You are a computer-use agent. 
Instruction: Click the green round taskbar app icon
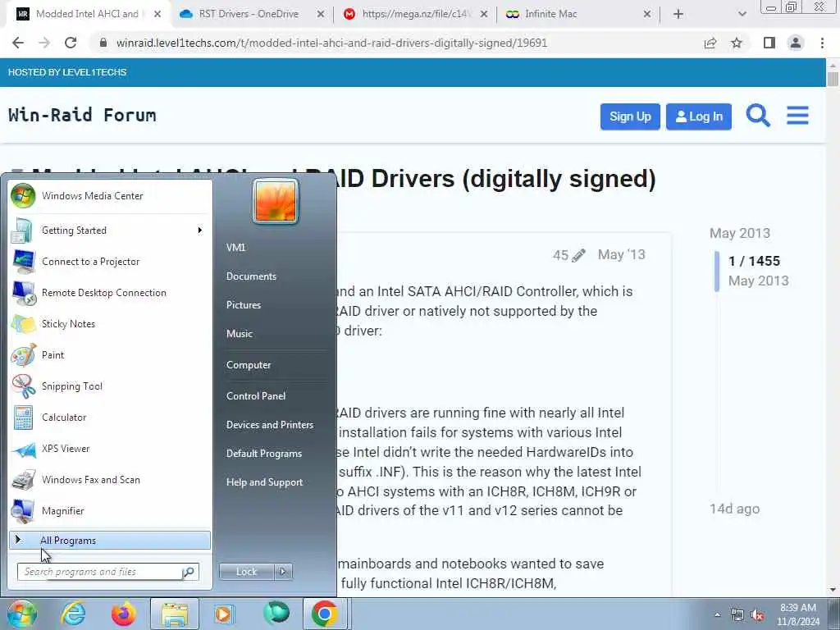(276, 613)
